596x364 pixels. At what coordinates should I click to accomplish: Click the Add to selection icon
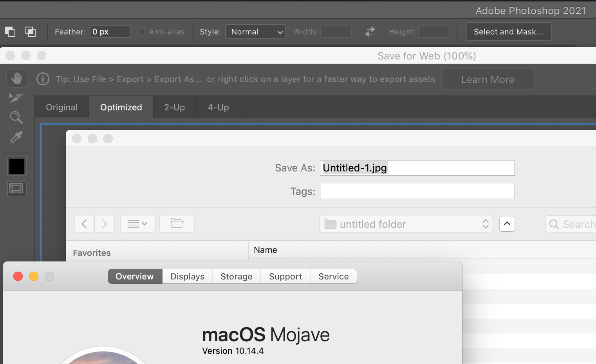point(30,31)
